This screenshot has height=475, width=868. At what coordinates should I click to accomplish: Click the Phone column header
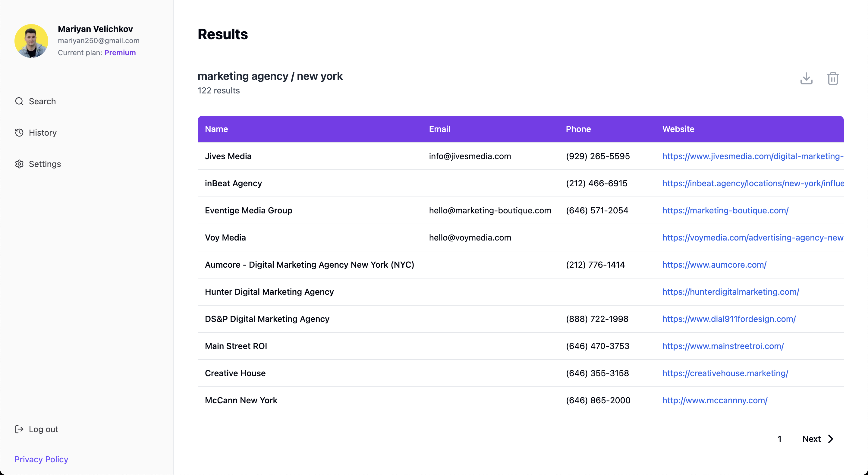578,129
